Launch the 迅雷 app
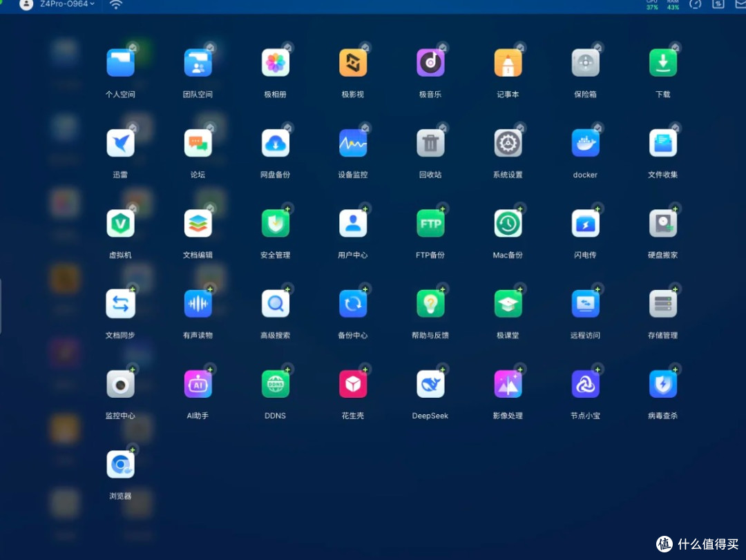The image size is (746, 560). coord(120,143)
